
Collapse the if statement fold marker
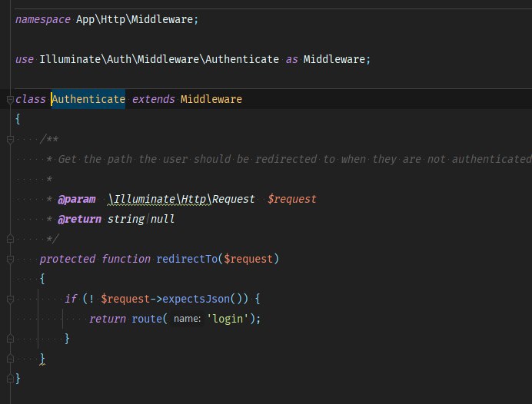tap(10, 300)
